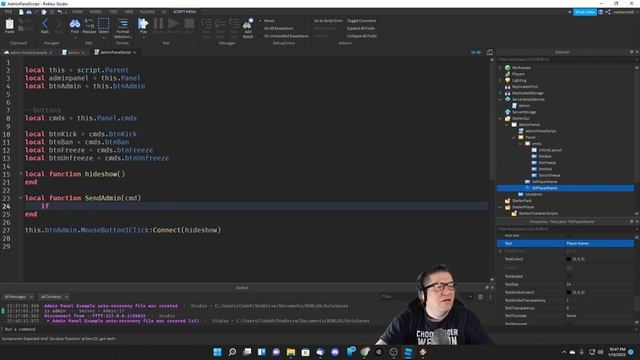The image size is (640, 360).
Task: Click the What's New button
Action: (585, 12)
